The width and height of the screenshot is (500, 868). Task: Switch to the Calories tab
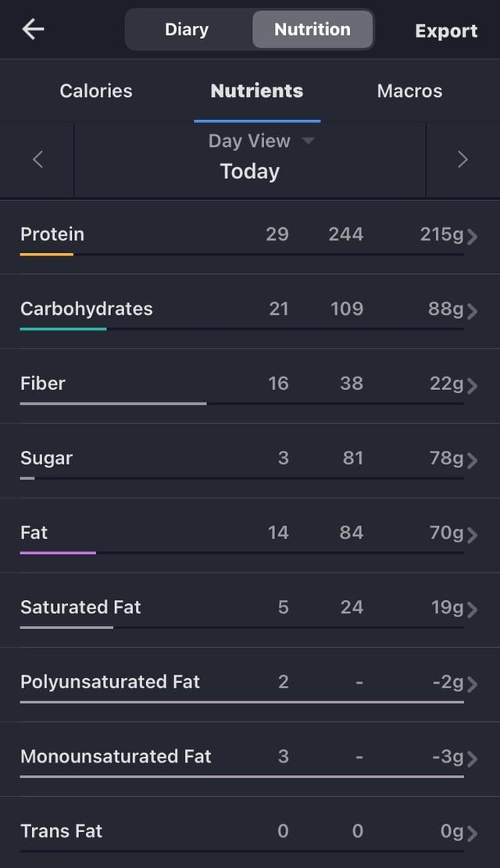point(96,91)
